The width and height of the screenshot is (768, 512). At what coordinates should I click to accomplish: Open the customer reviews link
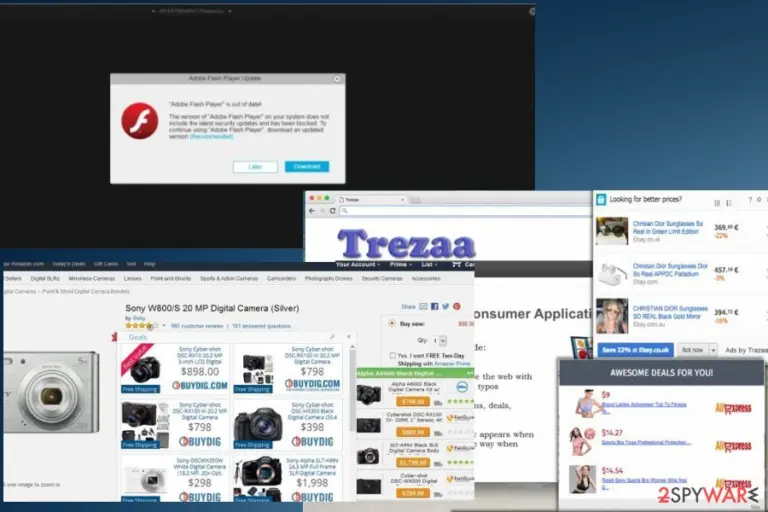click(197, 326)
